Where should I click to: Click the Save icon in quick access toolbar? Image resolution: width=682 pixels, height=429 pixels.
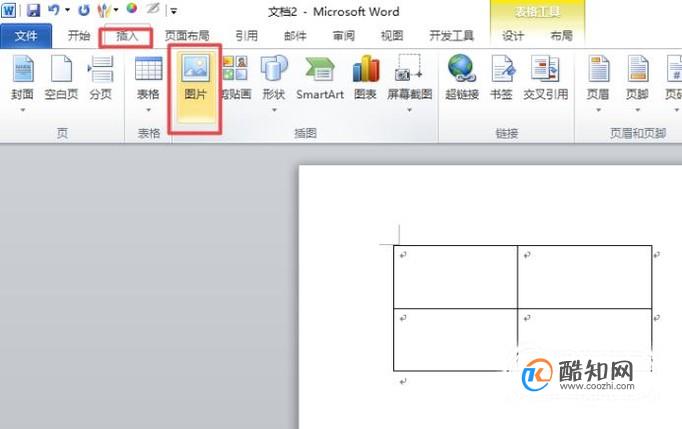33,10
